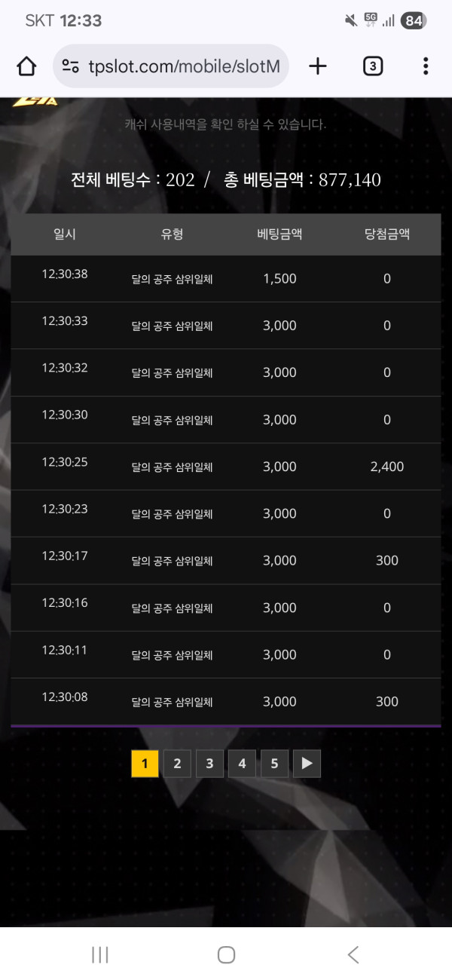The width and height of the screenshot is (452, 980).
Task: Tap the 일시 column header
Action: coord(65,234)
